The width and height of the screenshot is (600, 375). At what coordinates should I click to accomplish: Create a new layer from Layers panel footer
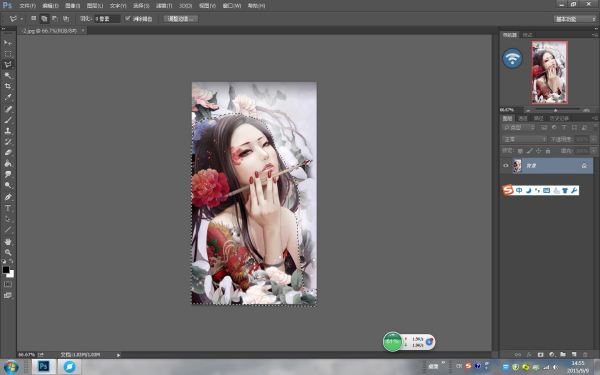[574, 355]
